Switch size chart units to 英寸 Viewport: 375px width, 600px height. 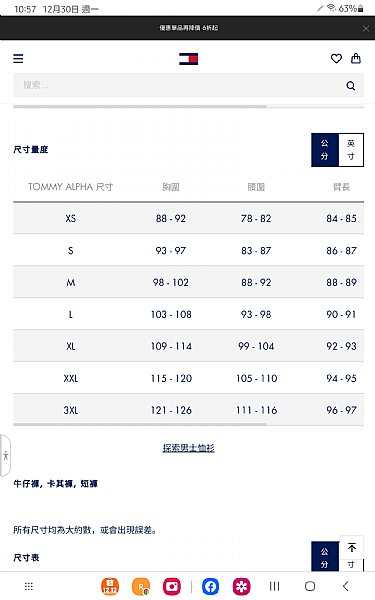tap(351, 150)
